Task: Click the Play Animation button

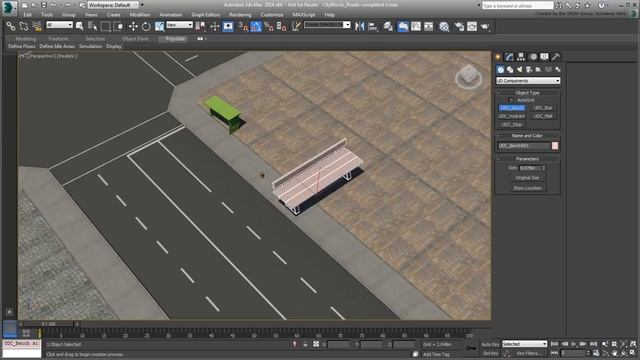Action: 574,344
